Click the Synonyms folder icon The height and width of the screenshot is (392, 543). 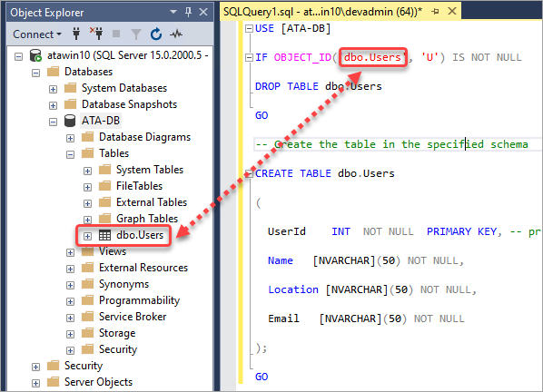(x=87, y=284)
